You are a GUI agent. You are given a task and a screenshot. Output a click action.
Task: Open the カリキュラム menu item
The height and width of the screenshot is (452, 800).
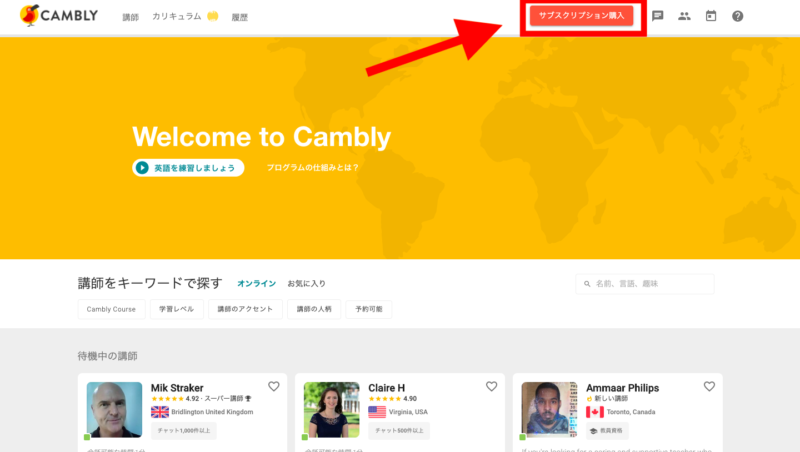tap(177, 17)
